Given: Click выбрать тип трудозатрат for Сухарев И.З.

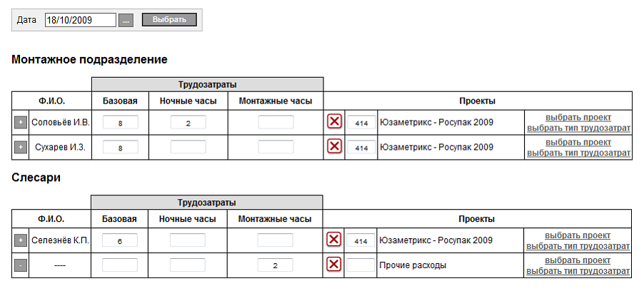Looking at the screenshot, I should pyautogui.click(x=578, y=153).
